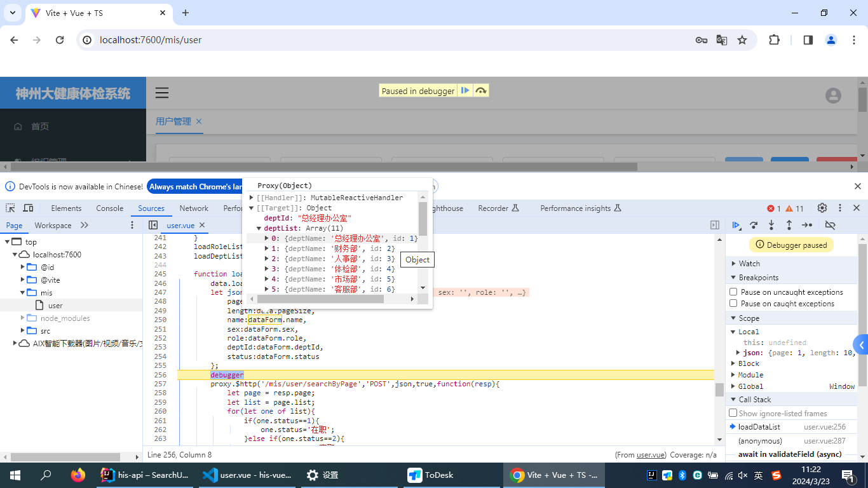Expand the Block scope
The image size is (868, 488).
point(734,363)
